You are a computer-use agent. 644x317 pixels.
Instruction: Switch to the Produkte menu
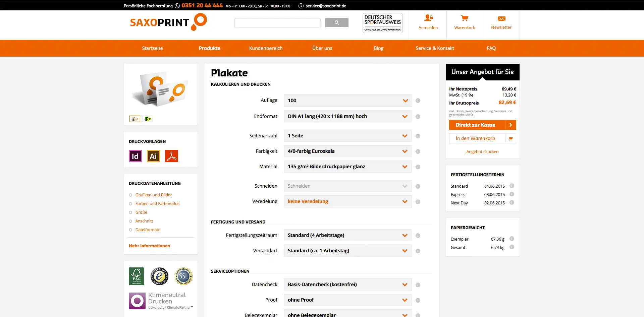[x=209, y=48]
